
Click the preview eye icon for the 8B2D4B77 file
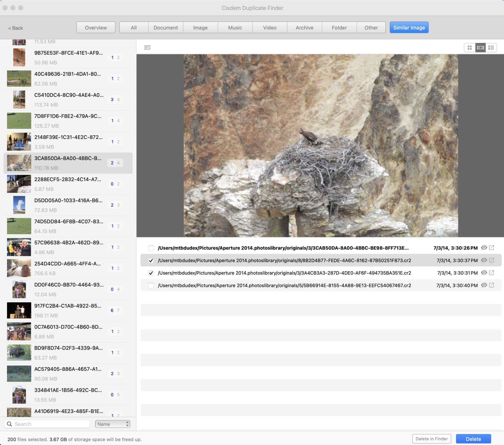[x=484, y=260]
